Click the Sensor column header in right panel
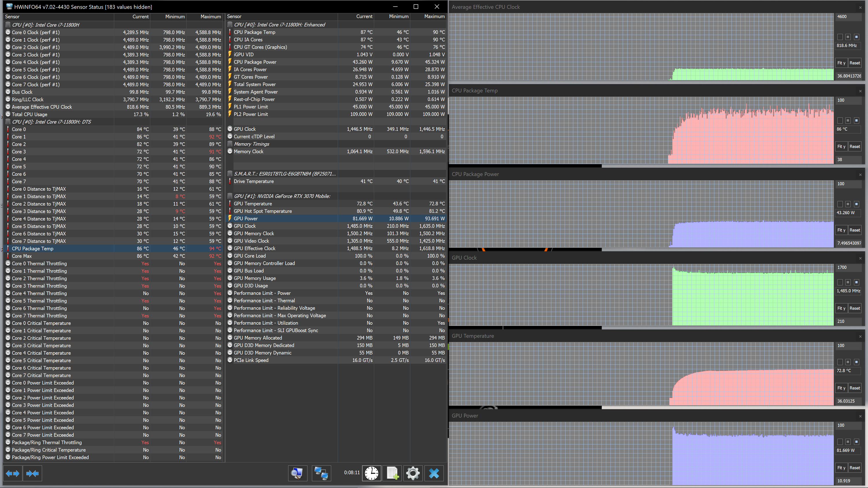The image size is (868, 488). coord(234,16)
